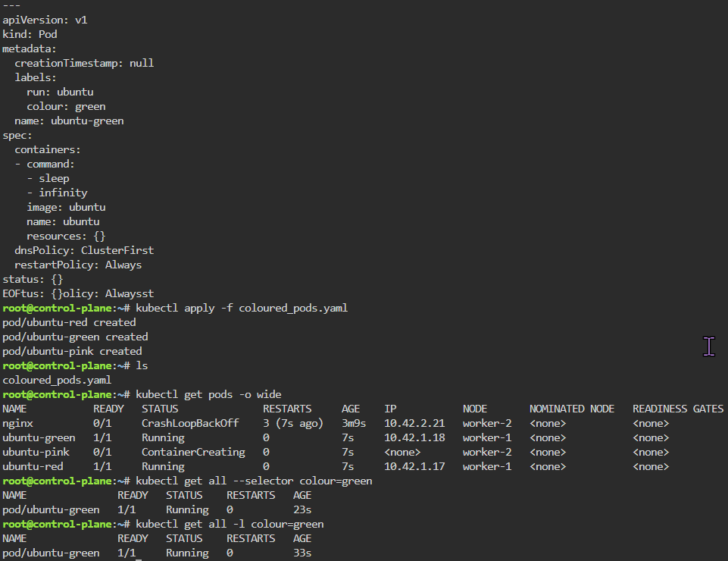Viewport: 728px width, 561px height.
Task: Click the ContainerCreating status of ubuntu-pink
Action: tap(193, 452)
